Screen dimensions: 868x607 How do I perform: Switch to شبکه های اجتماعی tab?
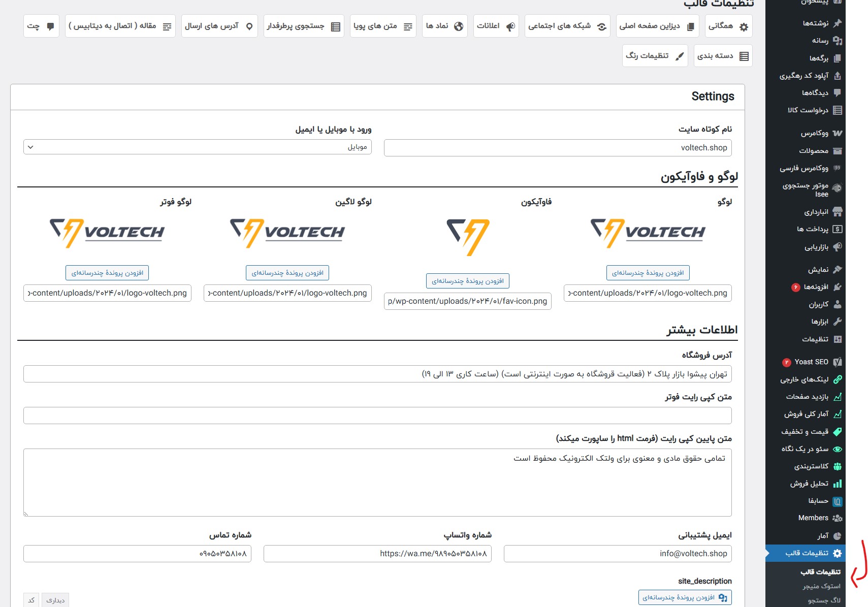click(x=567, y=26)
